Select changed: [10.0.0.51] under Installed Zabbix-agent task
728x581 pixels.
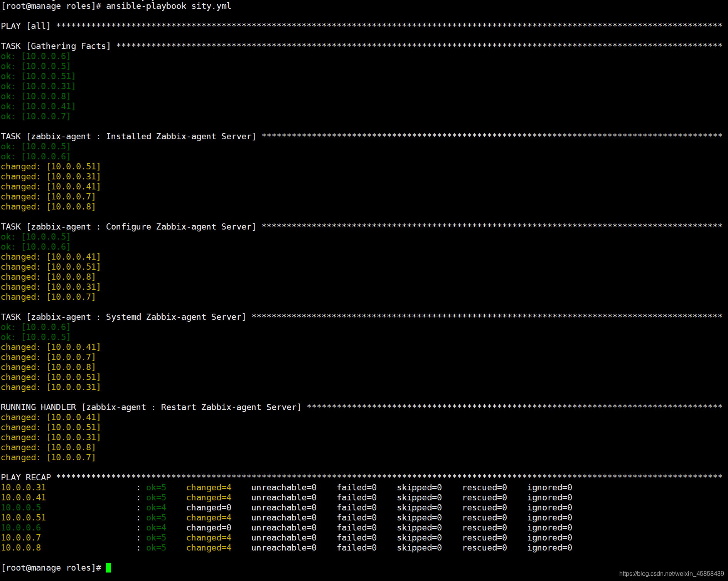point(51,167)
